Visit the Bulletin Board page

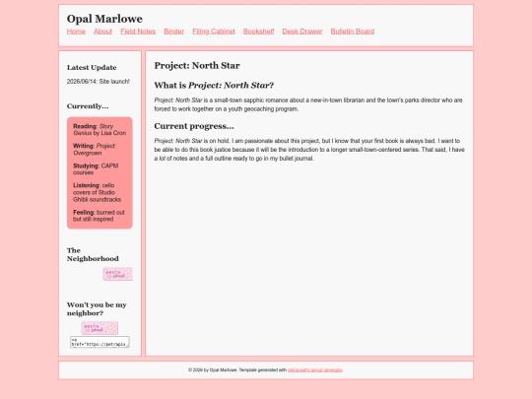click(353, 32)
